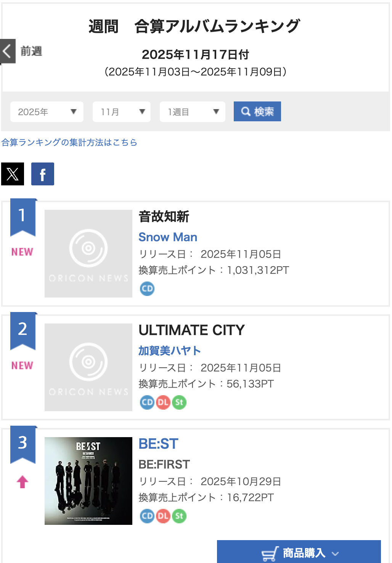Share ranking on Facebook
This screenshot has width=392, height=563.
click(43, 174)
